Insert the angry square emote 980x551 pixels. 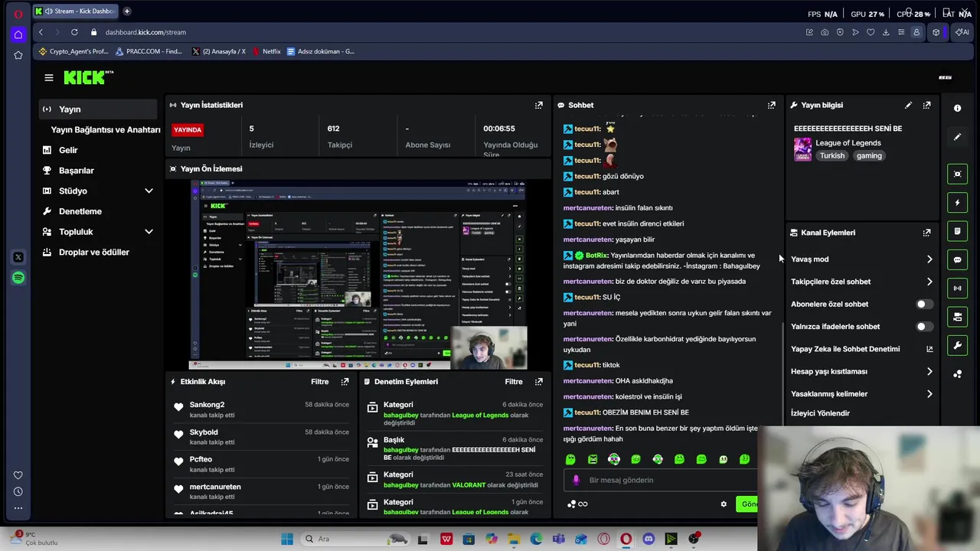tap(593, 459)
